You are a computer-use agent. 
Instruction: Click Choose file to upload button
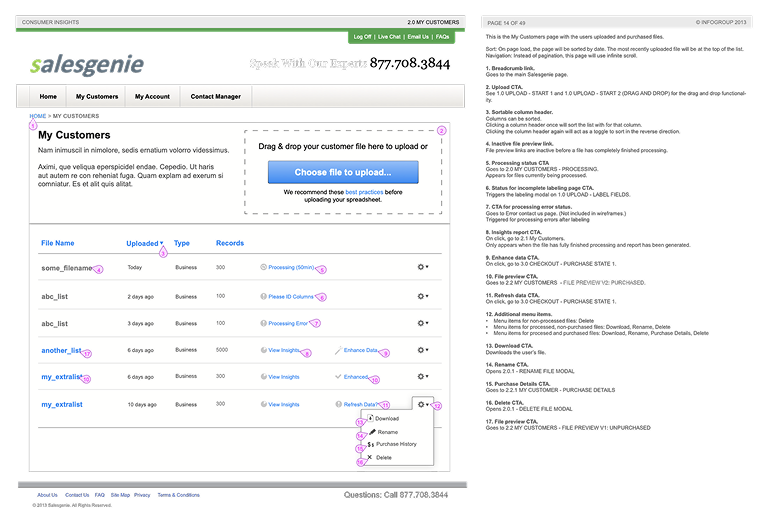pos(343,172)
